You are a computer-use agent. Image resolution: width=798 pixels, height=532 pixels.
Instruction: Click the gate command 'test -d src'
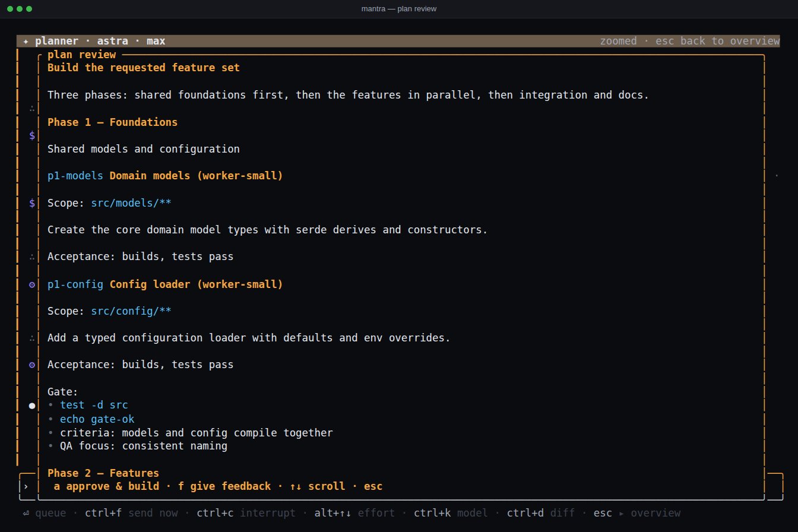pos(94,406)
